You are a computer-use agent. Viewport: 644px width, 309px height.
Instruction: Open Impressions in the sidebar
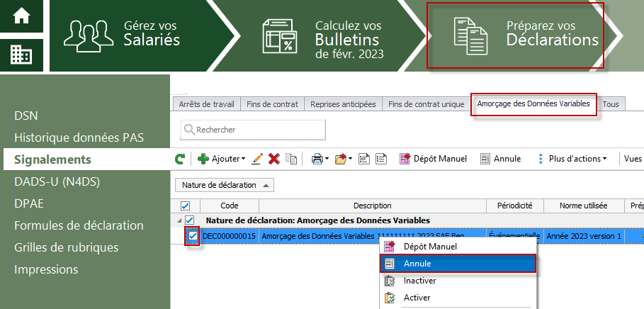coord(46,269)
